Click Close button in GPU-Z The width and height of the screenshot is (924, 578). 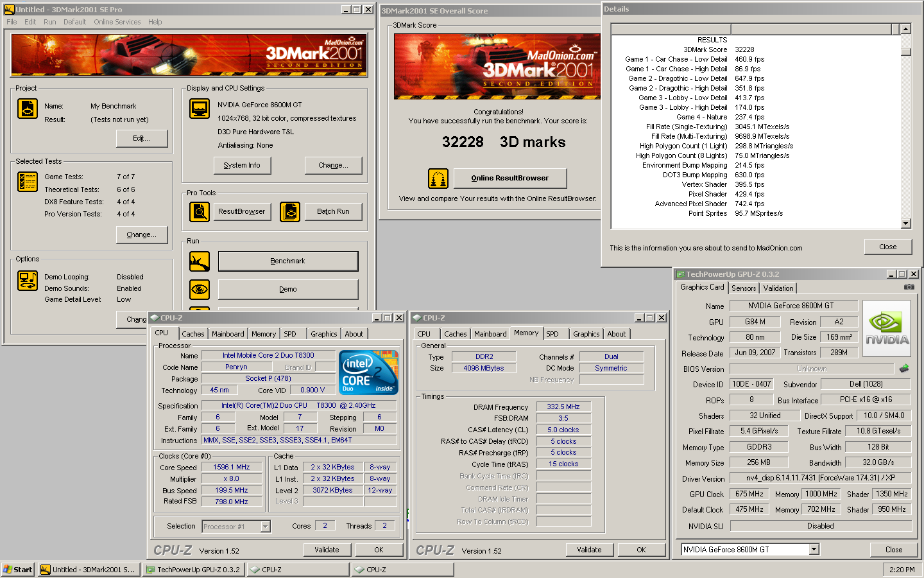(x=894, y=550)
